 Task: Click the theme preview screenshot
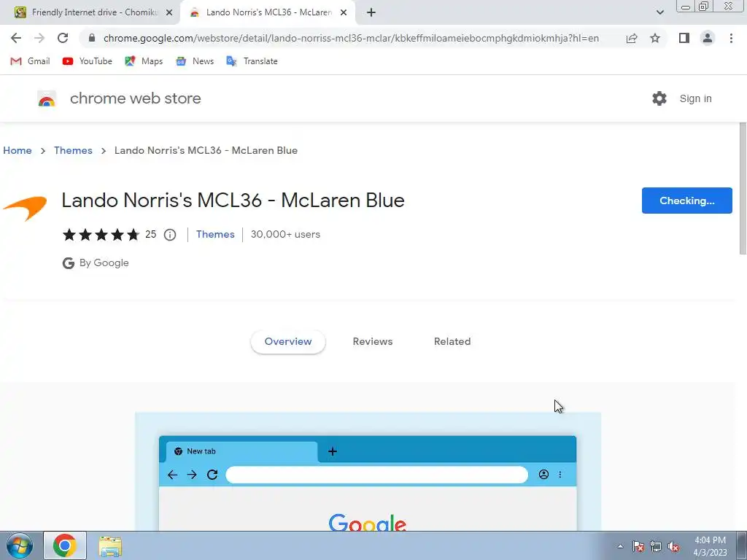tap(368, 472)
